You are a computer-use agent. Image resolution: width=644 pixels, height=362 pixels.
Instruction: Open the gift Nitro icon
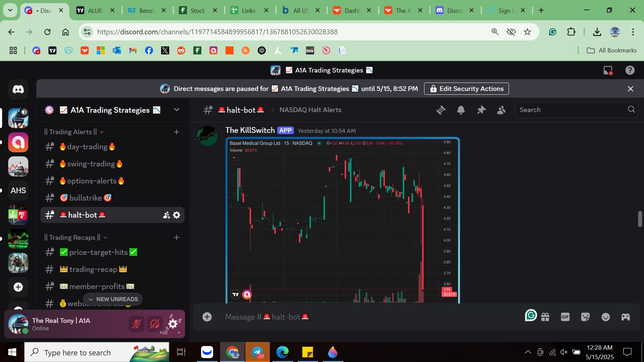tap(545, 317)
